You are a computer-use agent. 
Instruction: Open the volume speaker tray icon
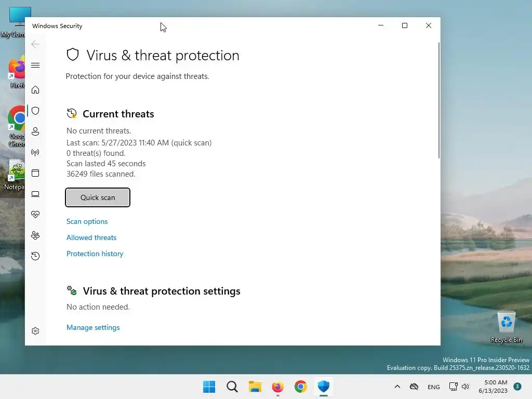click(465, 387)
